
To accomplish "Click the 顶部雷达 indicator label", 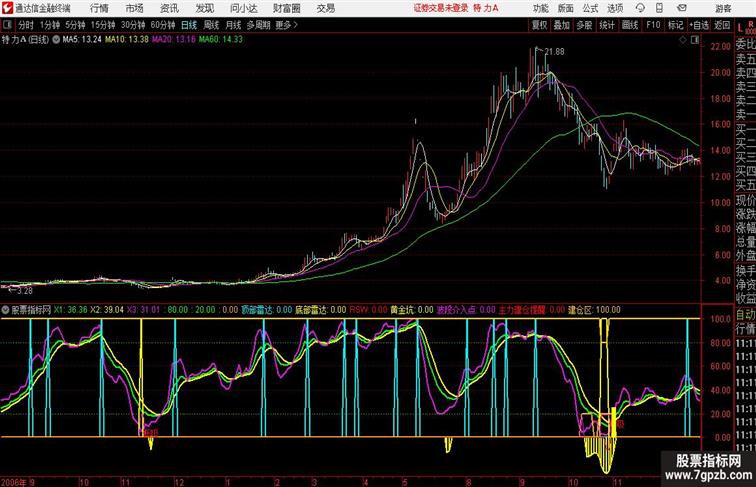I will 259,310.
